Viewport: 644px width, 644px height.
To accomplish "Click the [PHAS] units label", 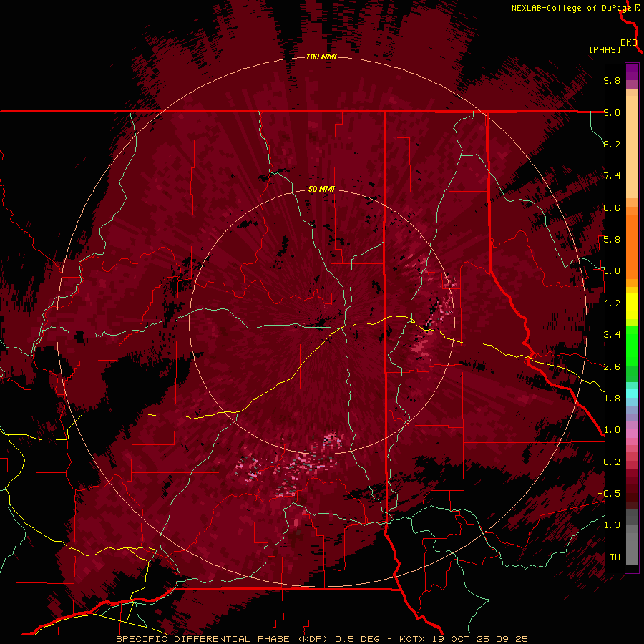I will 605,50.
